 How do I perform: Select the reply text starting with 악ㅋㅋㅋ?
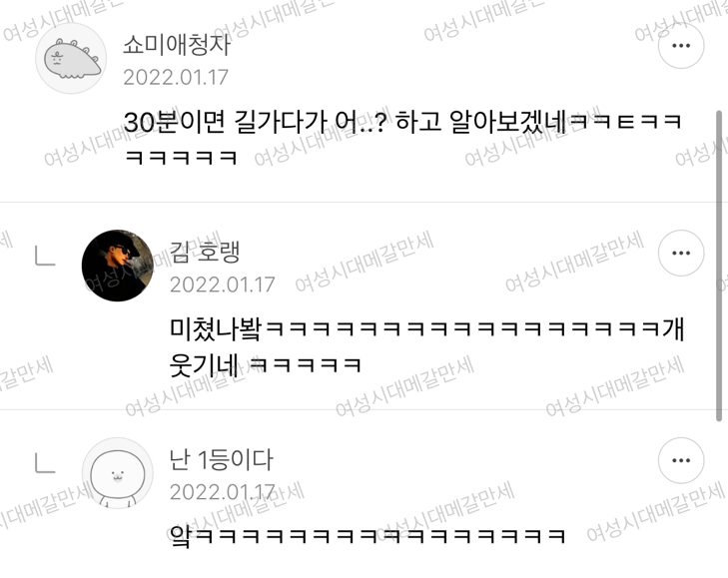(x=366, y=536)
